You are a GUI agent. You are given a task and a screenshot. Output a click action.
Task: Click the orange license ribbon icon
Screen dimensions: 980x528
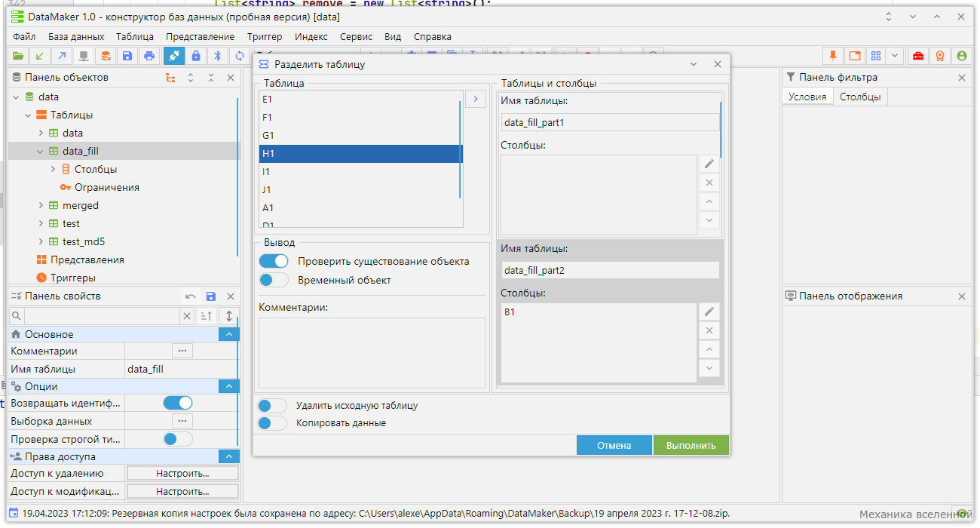(x=940, y=56)
